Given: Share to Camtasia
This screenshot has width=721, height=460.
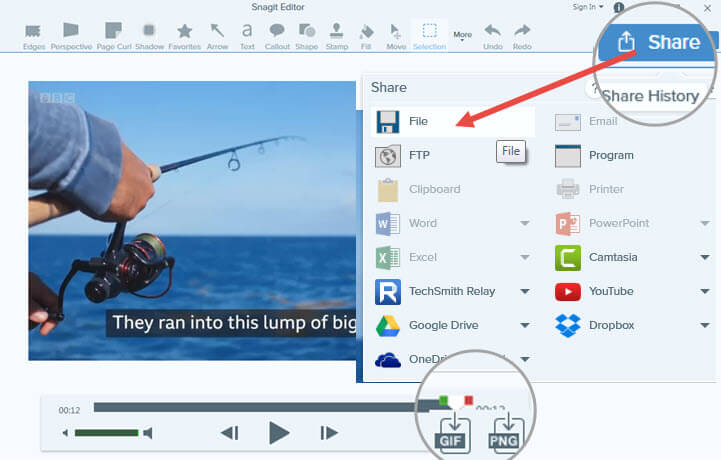Looking at the screenshot, I should (x=596, y=258).
